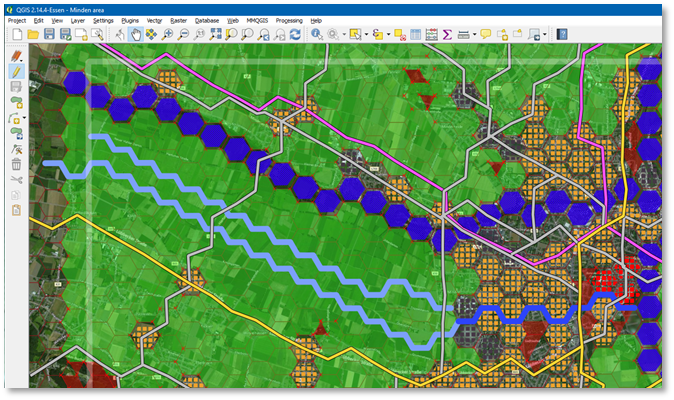Viewport: 674px width, 400px height.
Task: Toggle editing with the pencil icon
Action: click(16, 71)
